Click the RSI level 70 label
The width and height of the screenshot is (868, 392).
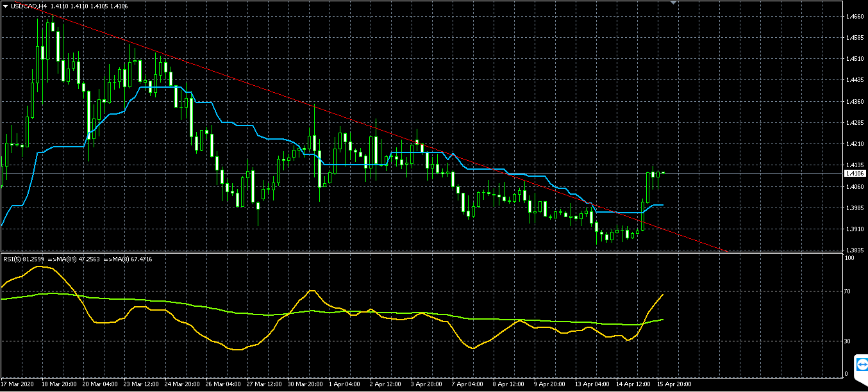click(x=849, y=291)
